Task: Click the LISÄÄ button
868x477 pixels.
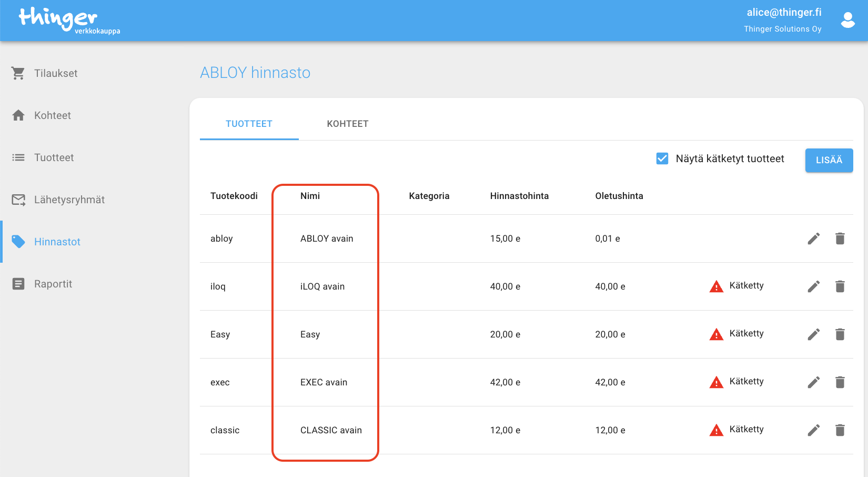Action: click(829, 160)
